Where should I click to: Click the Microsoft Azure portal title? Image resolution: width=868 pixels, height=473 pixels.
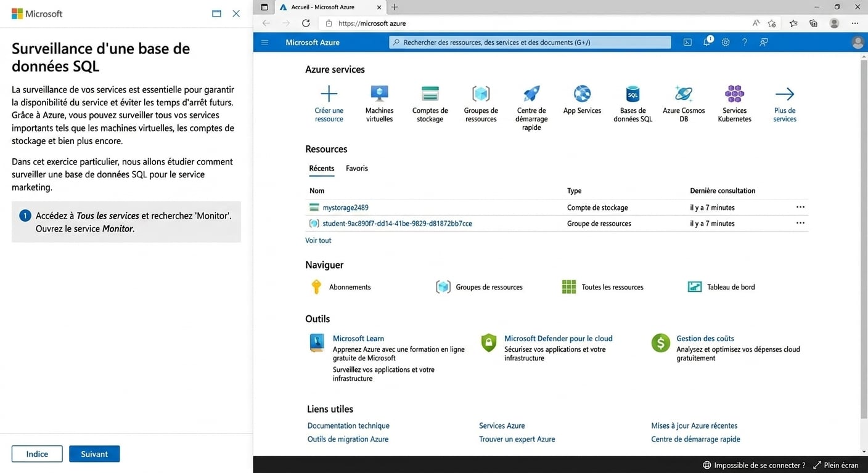(313, 42)
